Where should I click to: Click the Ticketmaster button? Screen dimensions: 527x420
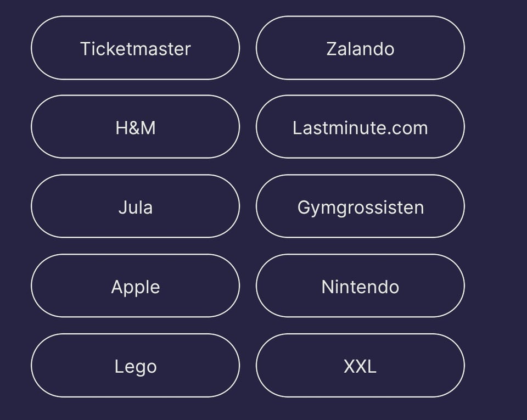tap(135, 48)
